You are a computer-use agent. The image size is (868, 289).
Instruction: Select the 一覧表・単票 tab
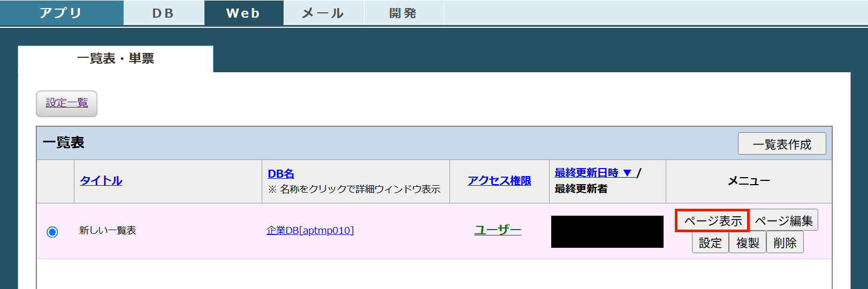pos(116,59)
